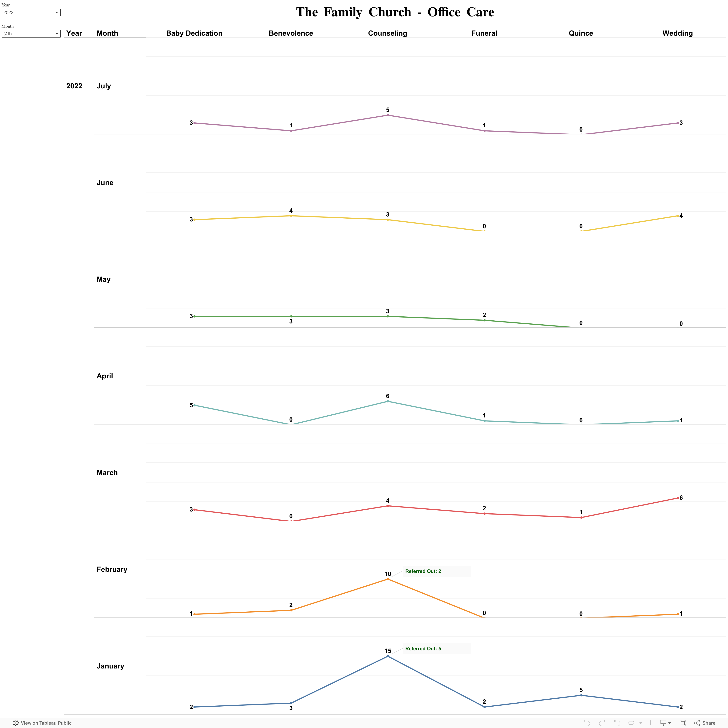Screen dimensions: 728x728
Task: Select the 2022 year row label
Action: [x=74, y=86]
